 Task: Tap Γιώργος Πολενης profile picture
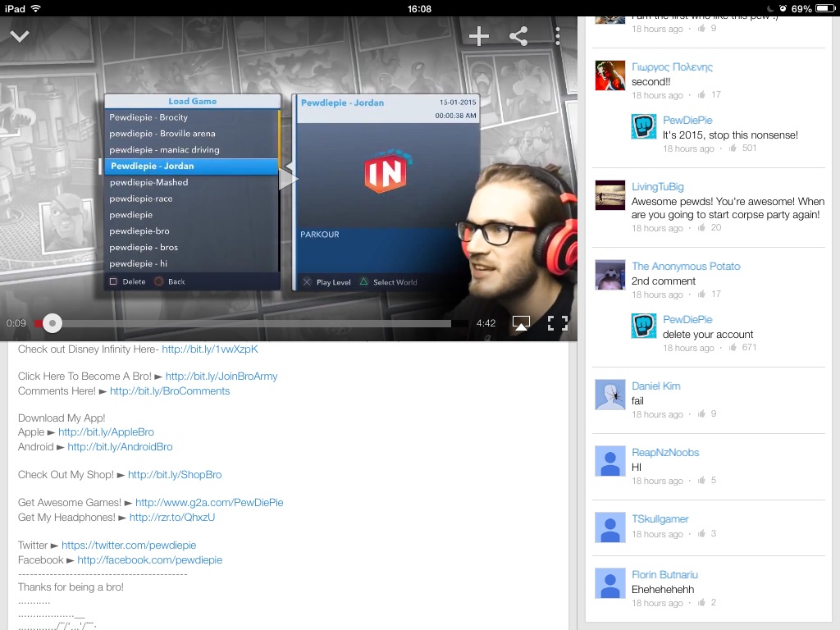(610, 75)
